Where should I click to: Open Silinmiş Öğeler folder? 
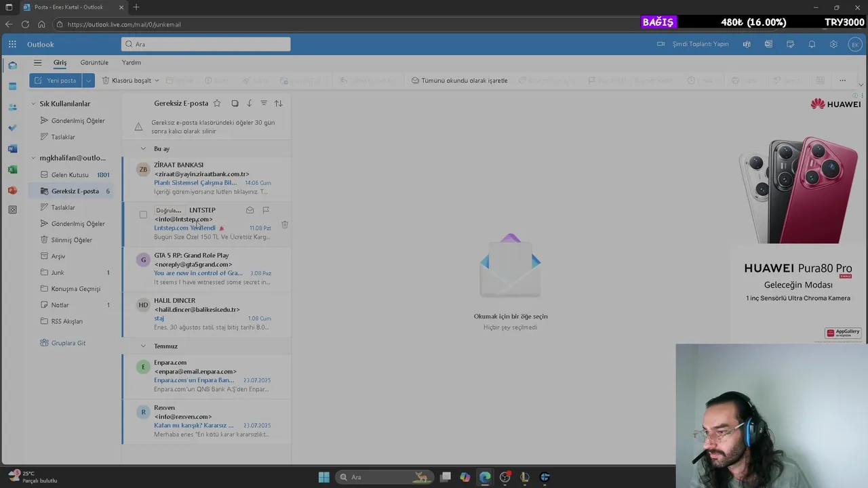[x=71, y=240]
